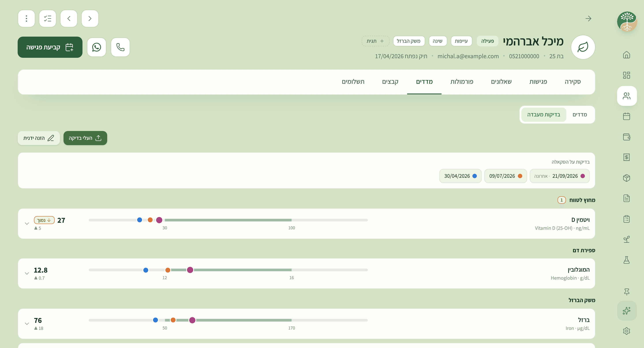Screen dimensions: 644x348
Task: Open the settings gear in sidebar
Action: 627,331
